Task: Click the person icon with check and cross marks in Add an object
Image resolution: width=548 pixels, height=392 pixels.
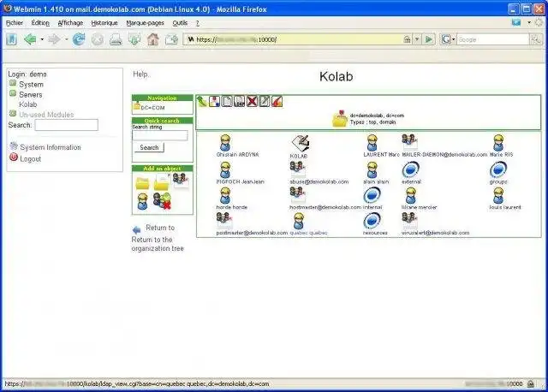Action: point(163,201)
